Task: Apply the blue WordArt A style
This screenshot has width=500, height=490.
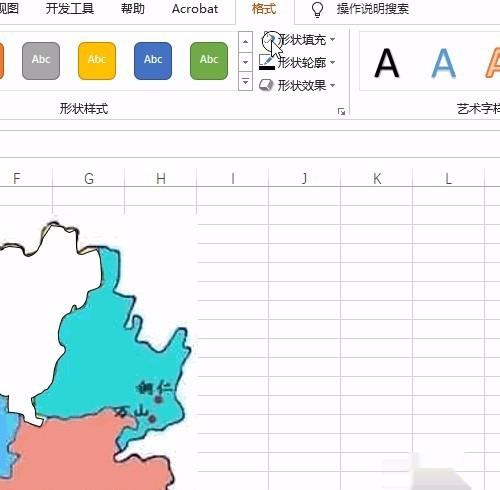Action: tap(443, 63)
